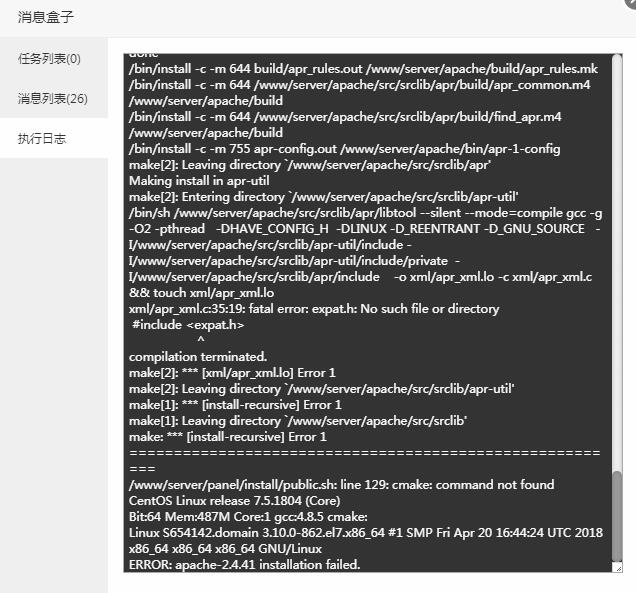Screen dimensions: 636x593
Task: Click the equals-sign separator line in the log
Action: pyautogui.click(x=364, y=461)
